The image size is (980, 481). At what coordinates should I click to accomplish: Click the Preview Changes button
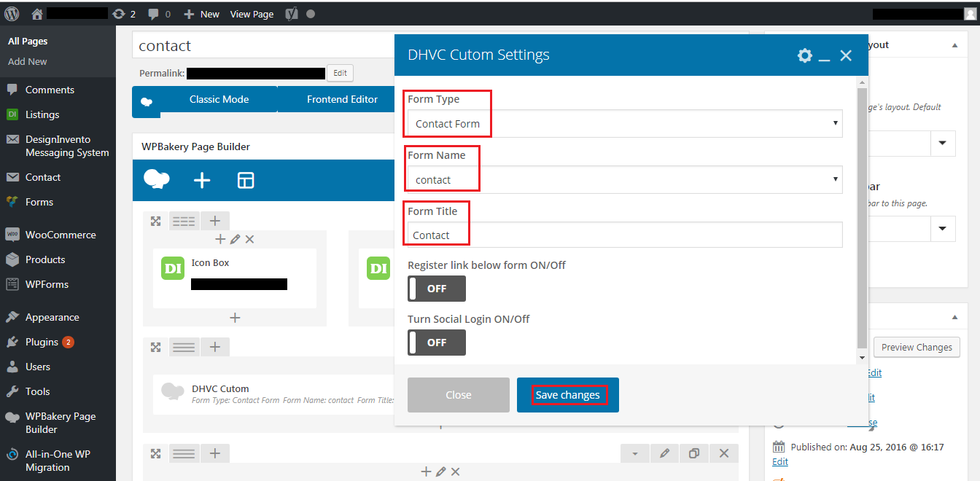pyautogui.click(x=917, y=348)
